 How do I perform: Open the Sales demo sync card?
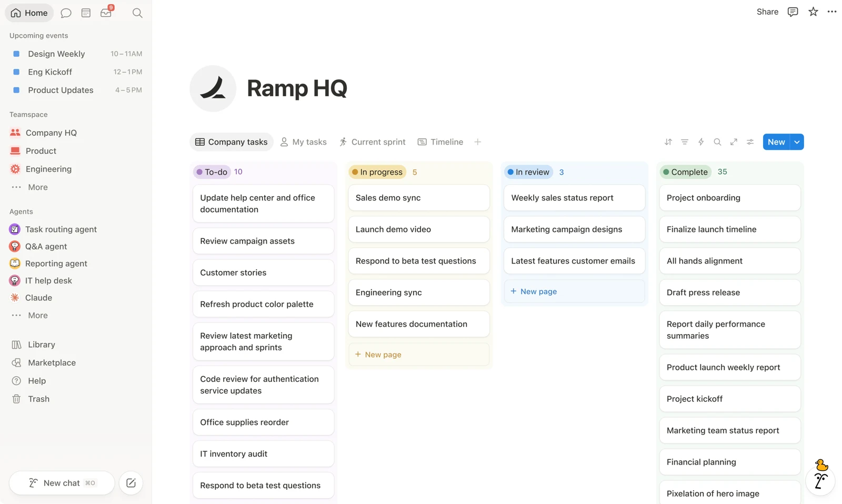pyautogui.click(x=419, y=198)
